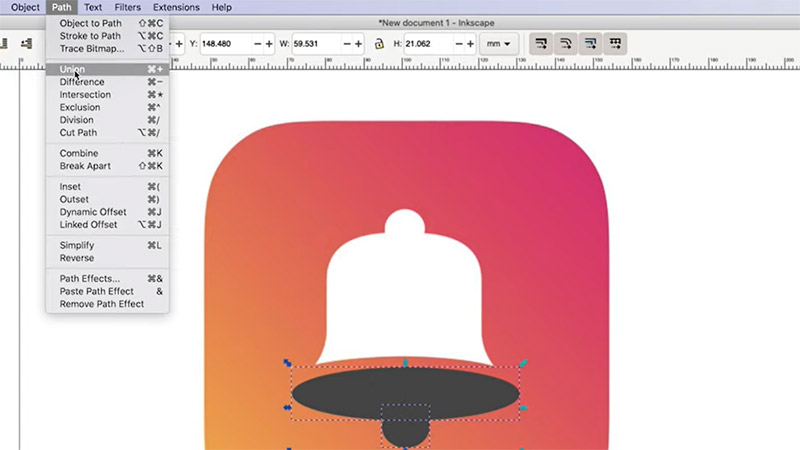Apply Division path operation

pos(107,120)
